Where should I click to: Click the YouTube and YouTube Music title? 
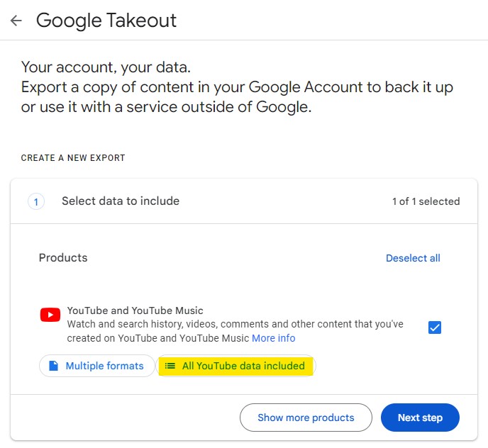135,310
